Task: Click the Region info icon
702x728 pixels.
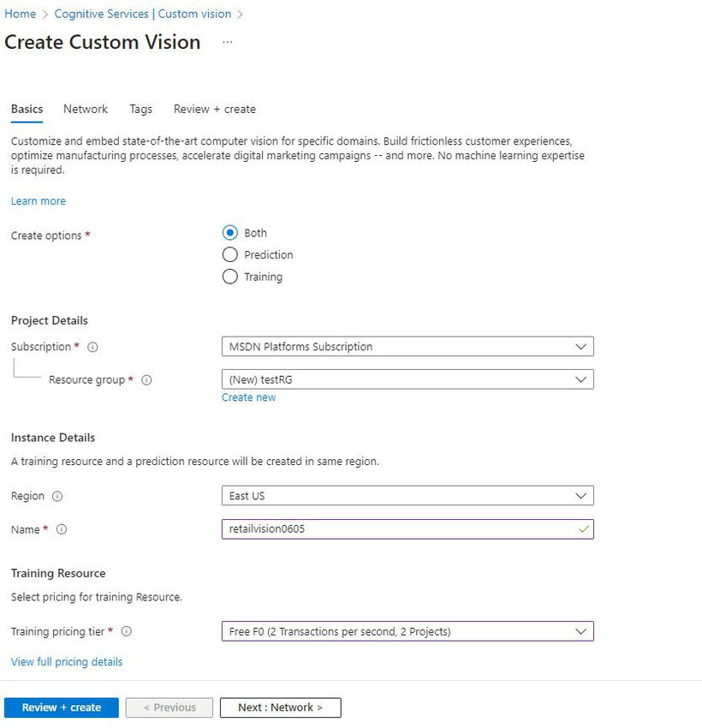Action: 57,496
